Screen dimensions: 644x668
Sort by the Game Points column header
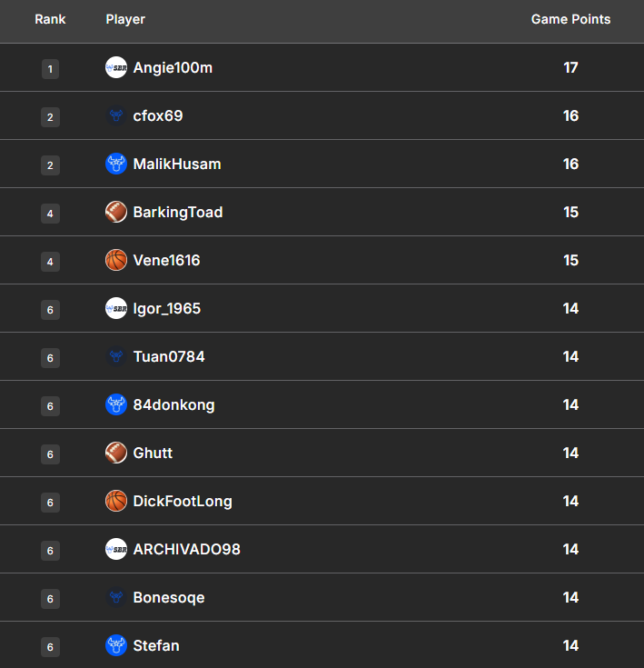pyautogui.click(x=570, y=19)
